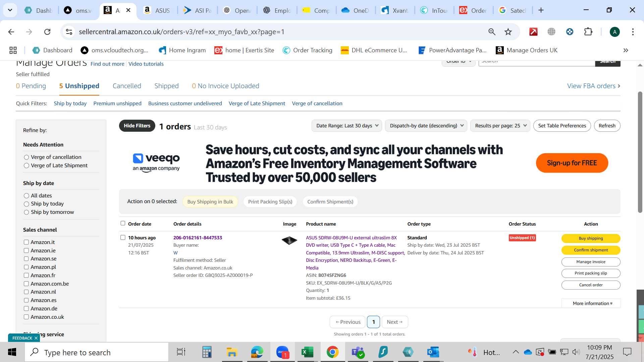The height and width of the screenshot is (362, 644).
Task: Open order link 206-0162161-8447533
Action: pos(198,238)
